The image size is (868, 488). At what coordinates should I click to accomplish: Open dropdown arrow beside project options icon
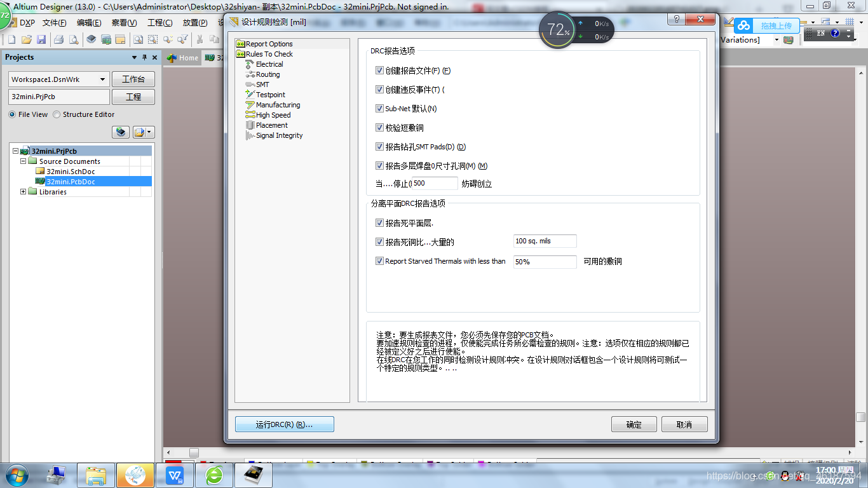click(149, 132)
